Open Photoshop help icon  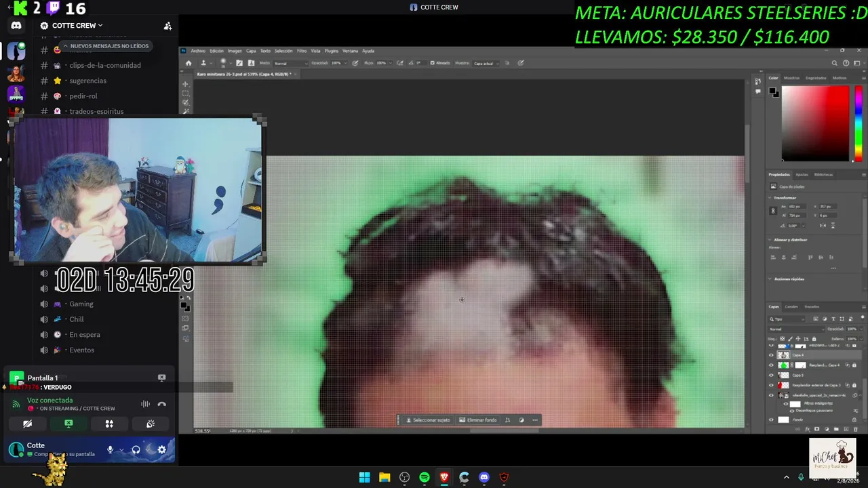[846, 63]
